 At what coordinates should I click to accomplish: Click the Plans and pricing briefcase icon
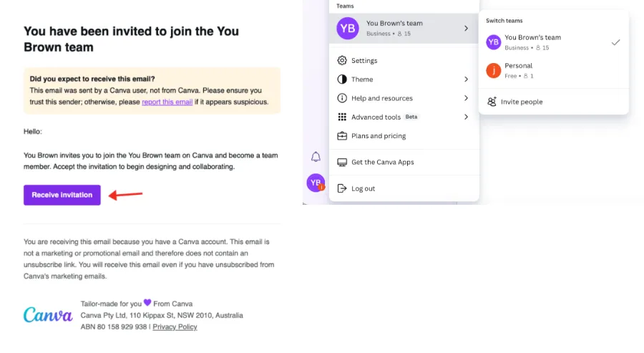342,136
